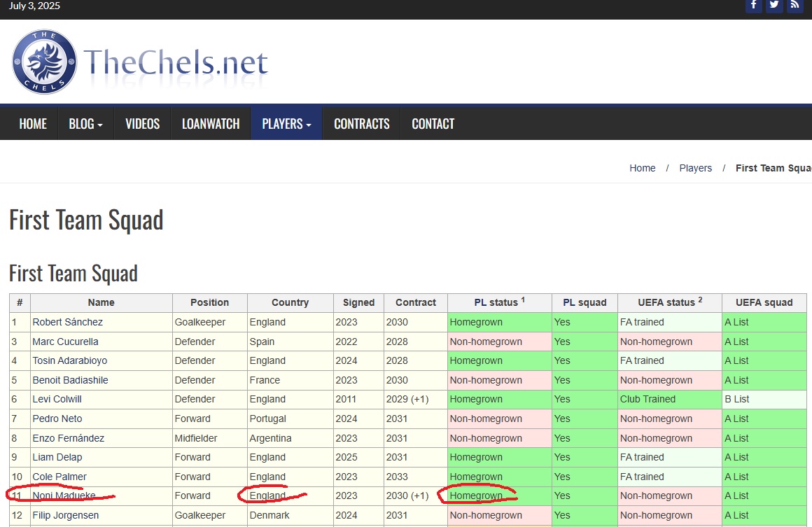Sort table by Contract column header
812x527 pixels.
[415, 303]
